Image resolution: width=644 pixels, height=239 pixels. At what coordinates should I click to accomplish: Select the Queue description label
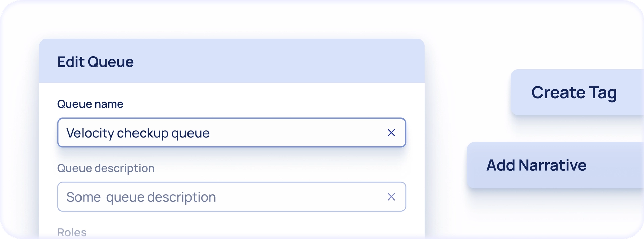pos(106,168)
